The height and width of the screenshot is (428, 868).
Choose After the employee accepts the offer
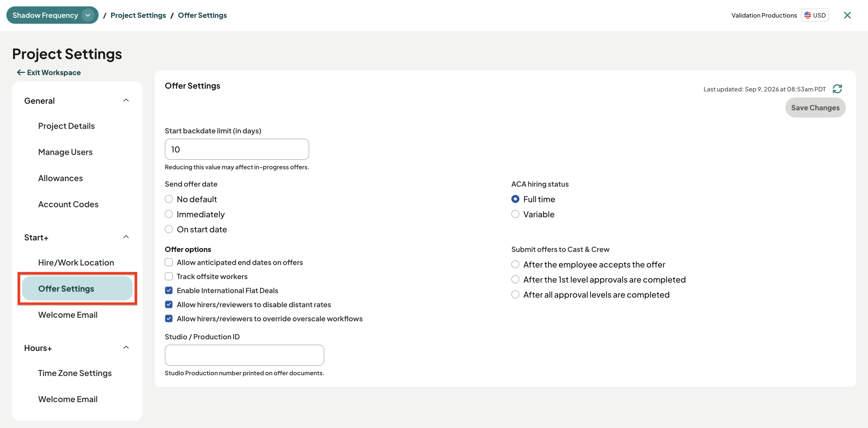[515, 264]
